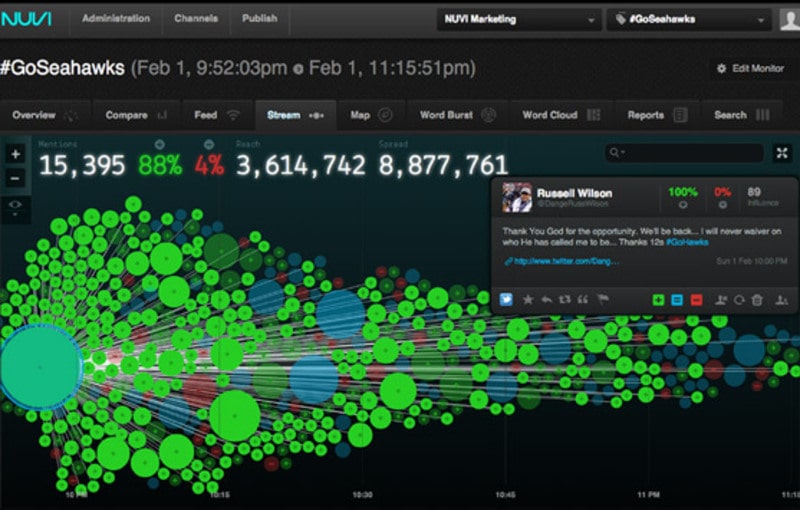800x510 pixels.
Task: Flag the tweet with the flag icon
Action: (x=603, y=299)
